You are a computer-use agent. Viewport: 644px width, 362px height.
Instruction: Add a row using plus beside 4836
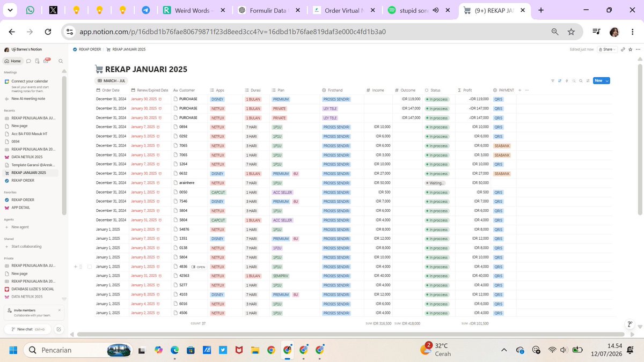[x=76, y=267]
